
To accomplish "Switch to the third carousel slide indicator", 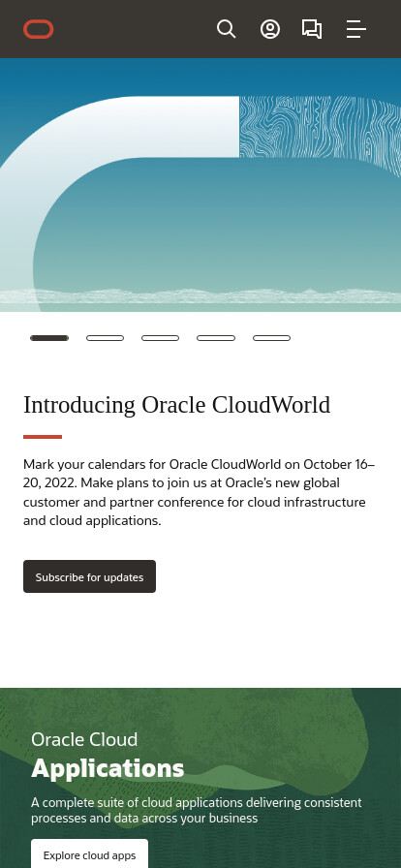I will click(x=160, y=338).
